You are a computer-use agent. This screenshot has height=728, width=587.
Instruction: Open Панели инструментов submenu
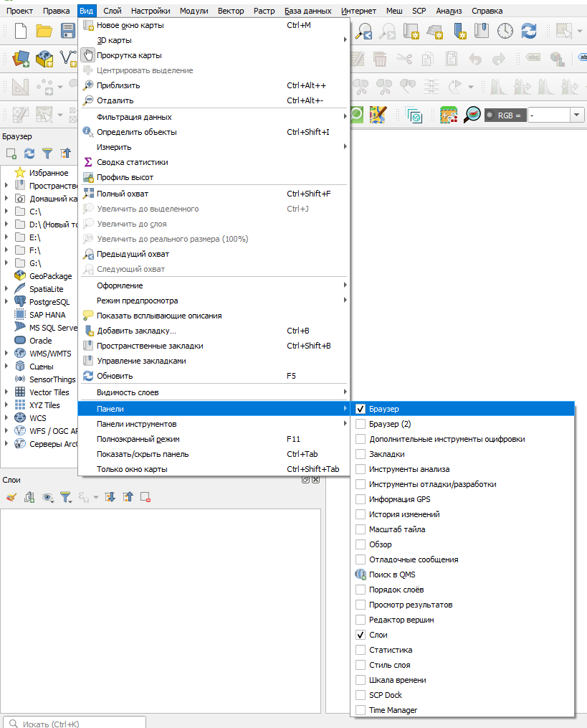tap(136, 424)
